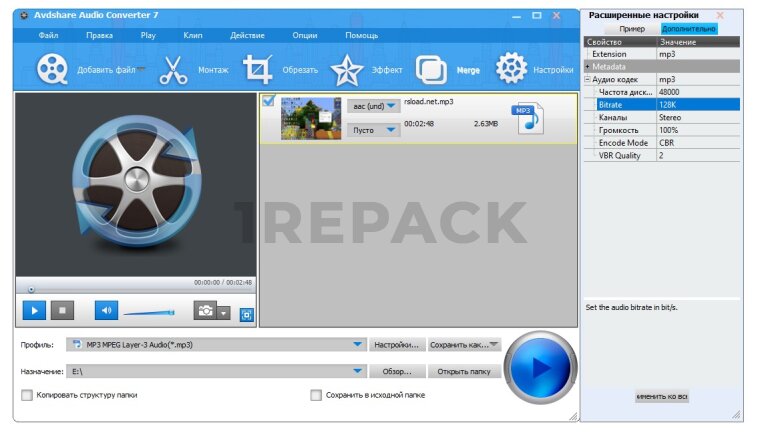This screenshot has width=760, height=443.
Task: Open the Profile MP3 format dropdown
Action: (358, 344)
